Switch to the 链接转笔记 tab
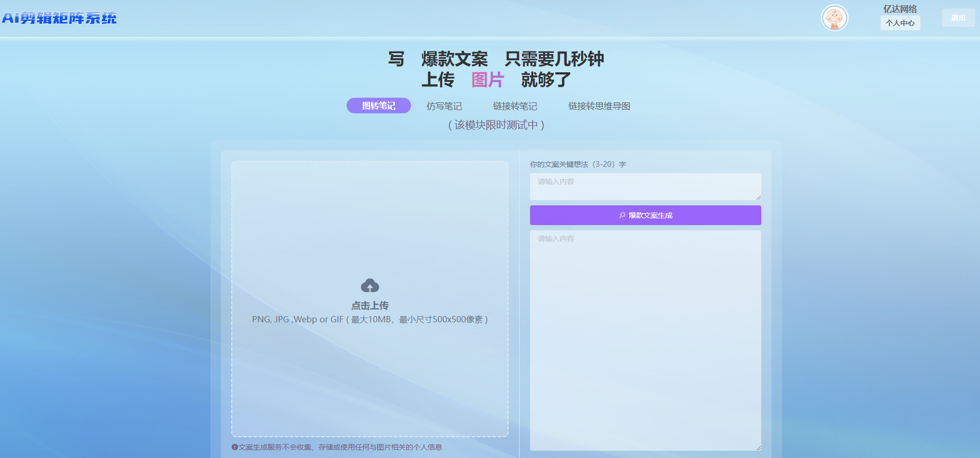The image size is (980, 458). point(514,106)
